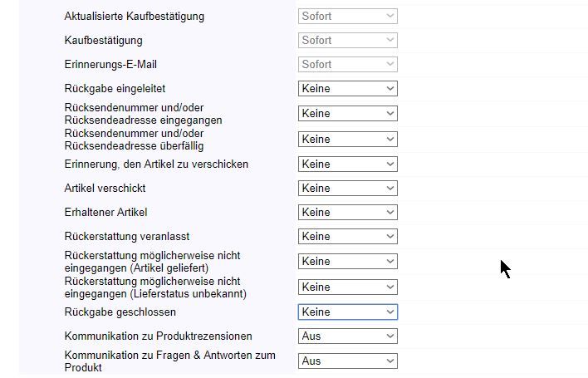Click the disabled Kaufbestätigung Sofort dropdown
Viewport: 588px width, 378px height.
347,40
